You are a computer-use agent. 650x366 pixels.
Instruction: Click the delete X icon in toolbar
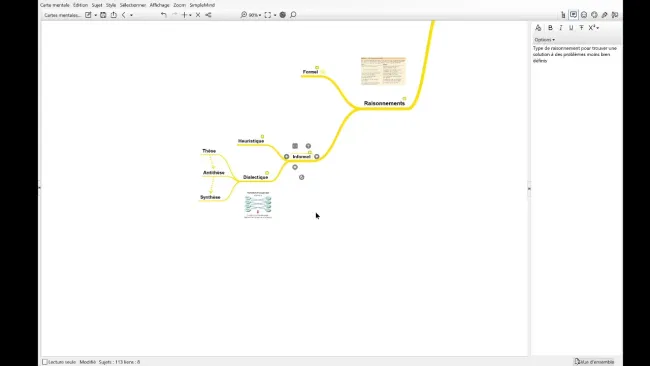pos(198,15)
